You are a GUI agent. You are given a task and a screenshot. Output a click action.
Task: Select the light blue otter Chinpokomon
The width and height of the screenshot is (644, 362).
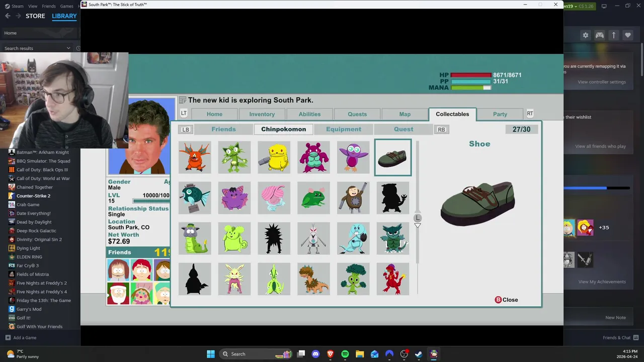[x=353, y=238]
